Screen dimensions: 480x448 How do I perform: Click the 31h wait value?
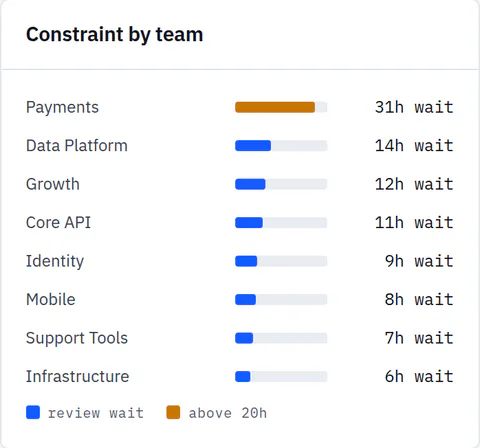pos(414,107)
